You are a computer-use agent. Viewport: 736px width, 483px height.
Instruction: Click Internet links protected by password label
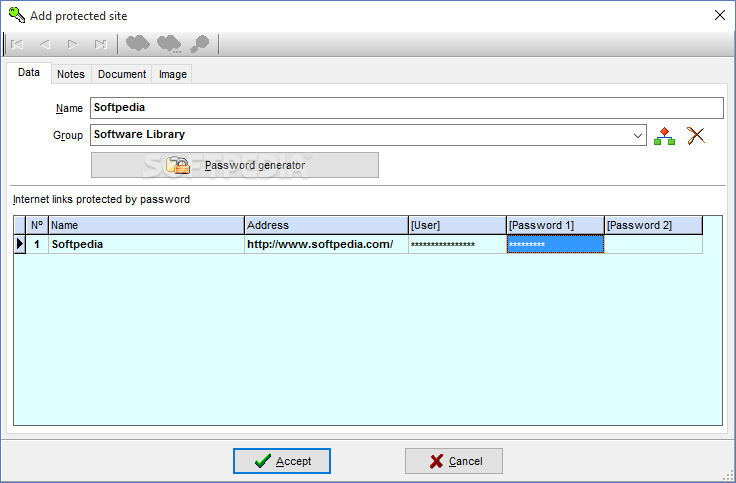(101, 199)
